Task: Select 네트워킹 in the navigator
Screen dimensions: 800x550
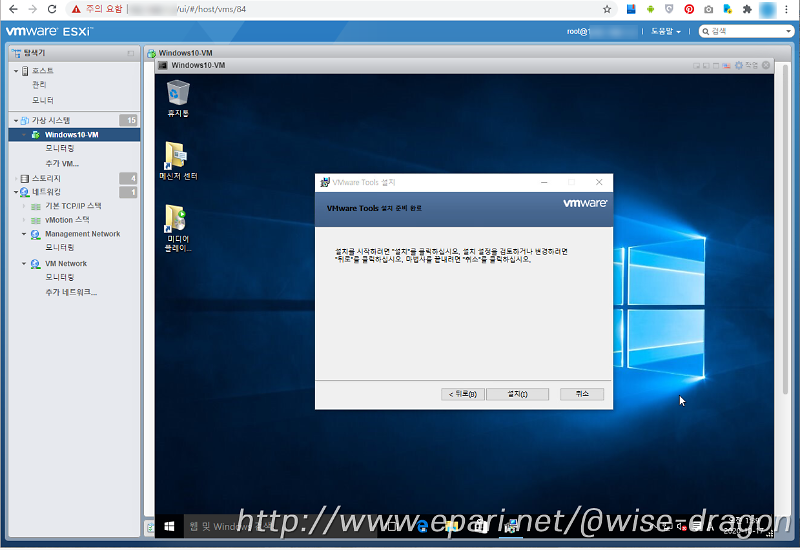Action: point(46,192)
